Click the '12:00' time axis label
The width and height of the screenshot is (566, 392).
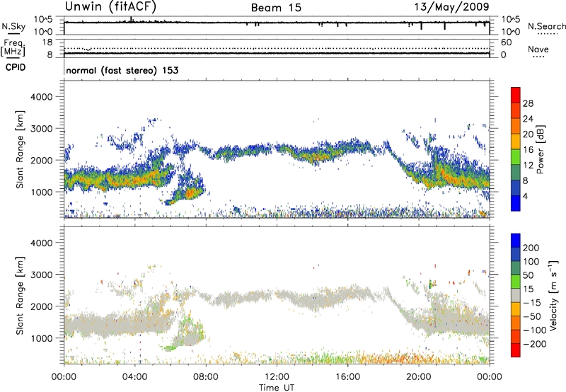click(277, 376)
